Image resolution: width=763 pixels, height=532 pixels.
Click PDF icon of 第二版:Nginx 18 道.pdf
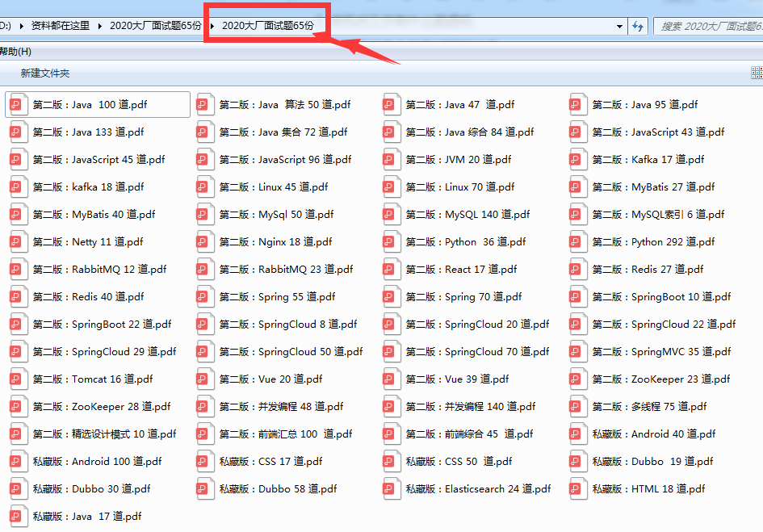[x=204, y=242]
